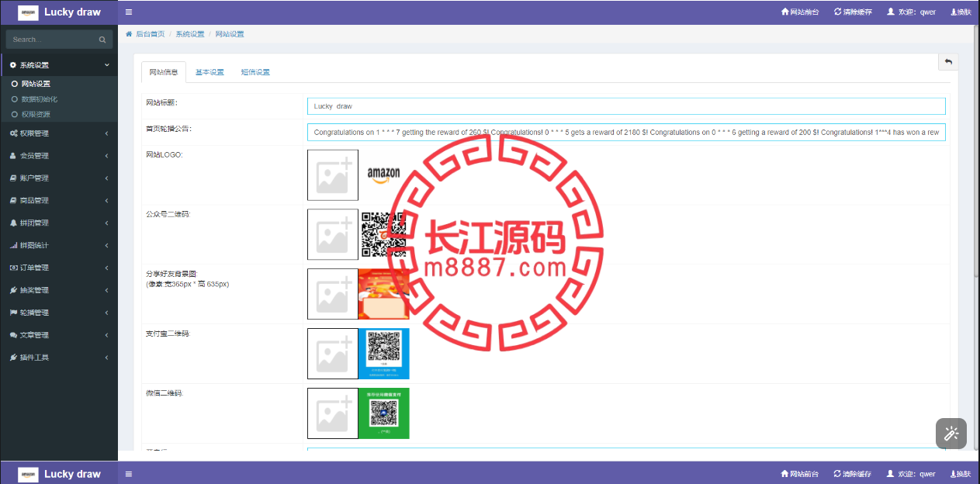Expand the 会员管理 chevron
The width and height of the screenshot is (980, 484).
coord(107,156)
